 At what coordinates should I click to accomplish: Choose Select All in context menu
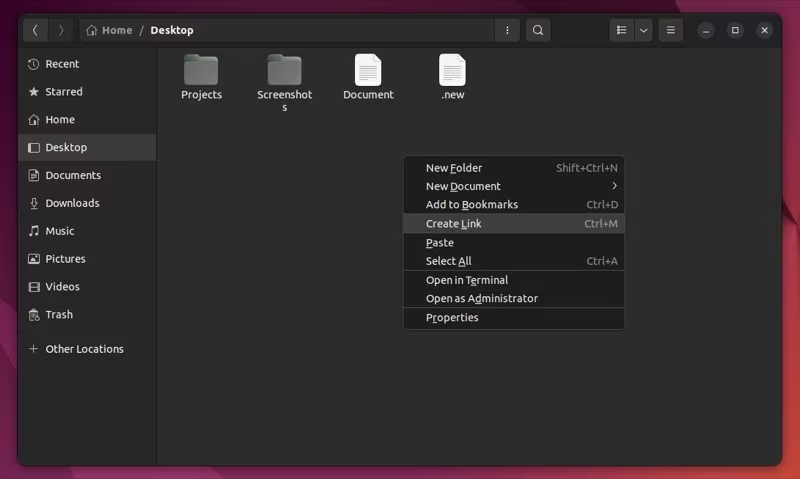tap(513, 261)
